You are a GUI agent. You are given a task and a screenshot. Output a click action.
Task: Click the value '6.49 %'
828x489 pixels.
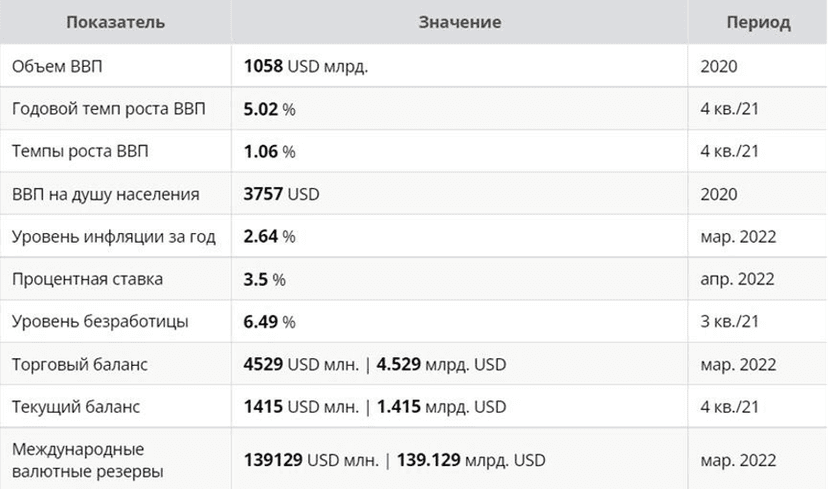click(269, 322)
